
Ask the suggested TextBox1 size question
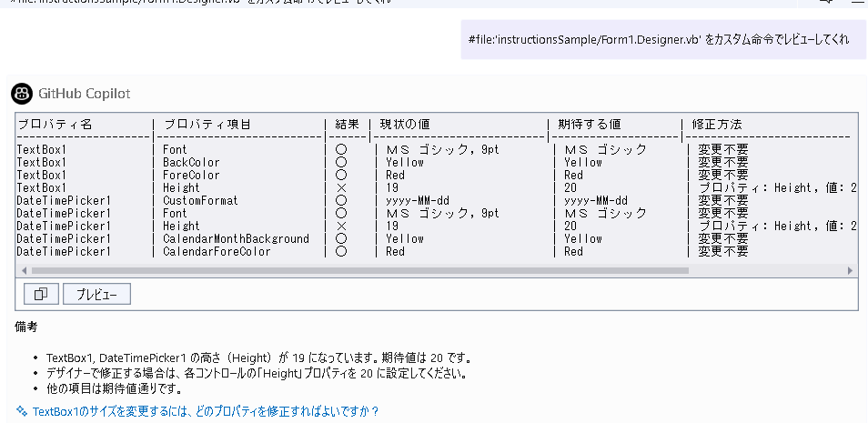coord(206,411)
